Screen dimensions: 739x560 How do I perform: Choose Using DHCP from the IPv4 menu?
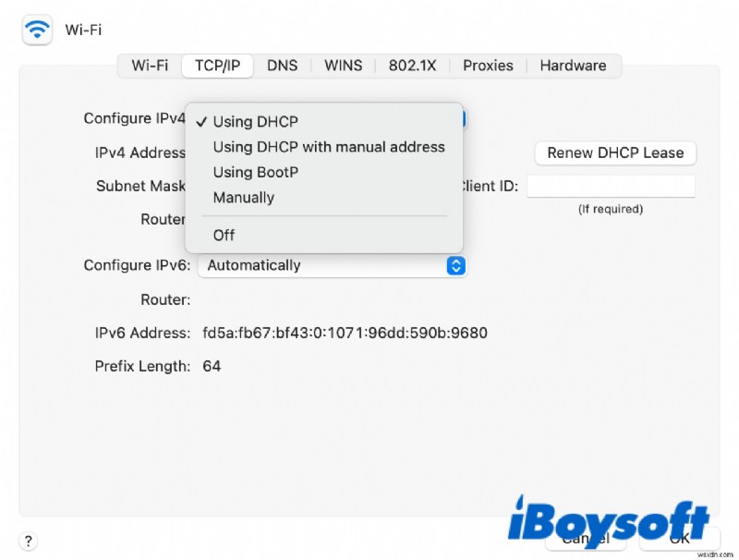tap(324, 122)
